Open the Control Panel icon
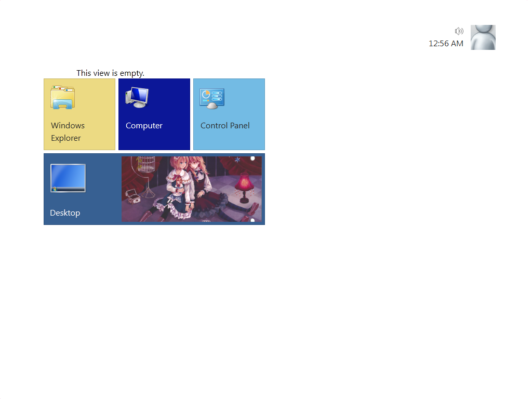Screen dimensions: 532x399 (212, 99)
